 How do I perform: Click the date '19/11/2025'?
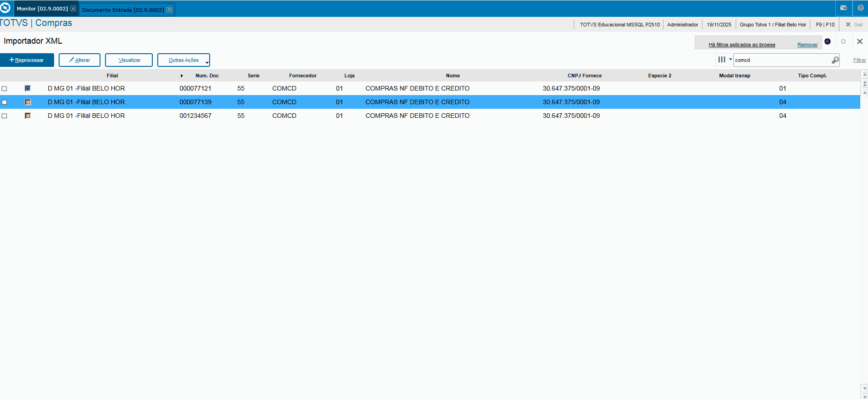[x=719, y=25]
